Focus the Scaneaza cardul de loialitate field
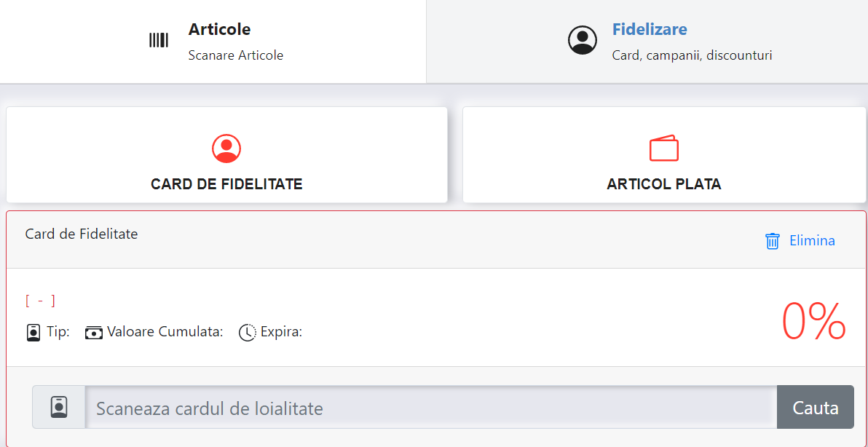 (430, 407)
